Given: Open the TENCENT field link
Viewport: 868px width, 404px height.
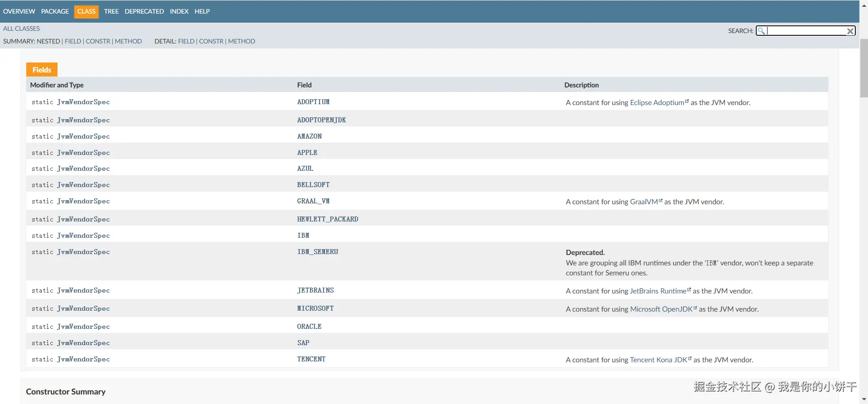Looking at the screenshot, I should [x=311, y=359].
